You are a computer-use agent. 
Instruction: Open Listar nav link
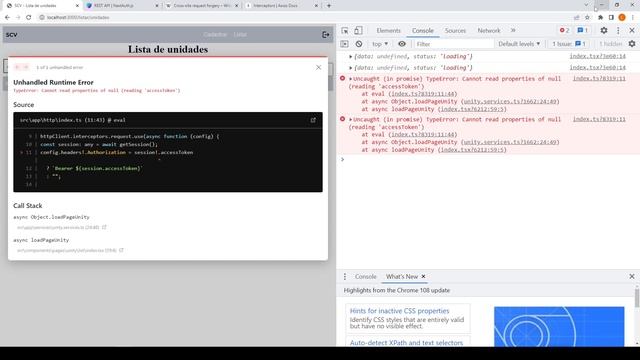click(x=240, y=35)
